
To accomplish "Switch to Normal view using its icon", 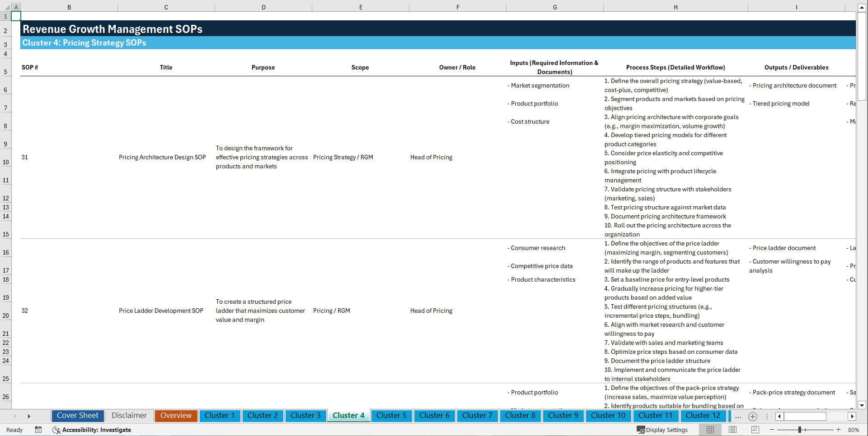I will pos(710,430).
